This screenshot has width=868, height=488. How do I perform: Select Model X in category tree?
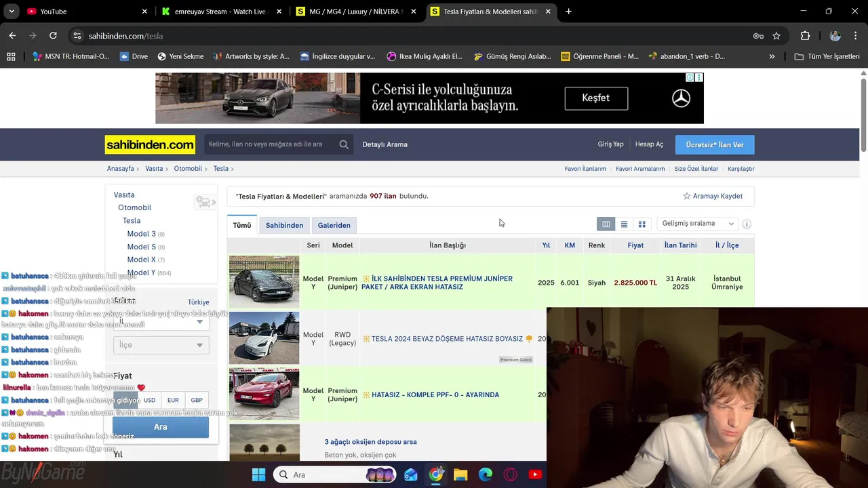(141, 260)
